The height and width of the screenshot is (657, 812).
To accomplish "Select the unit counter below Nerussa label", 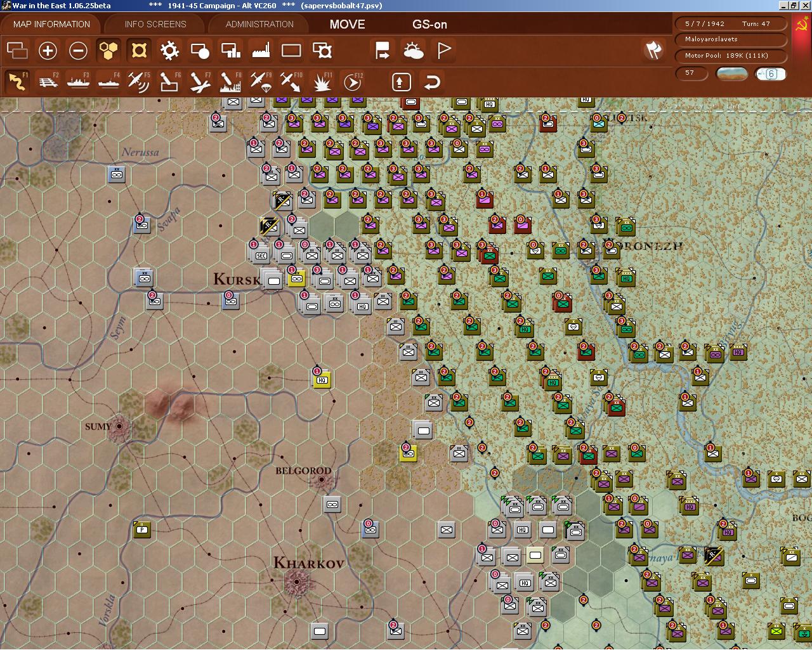I will click(117, 174).
